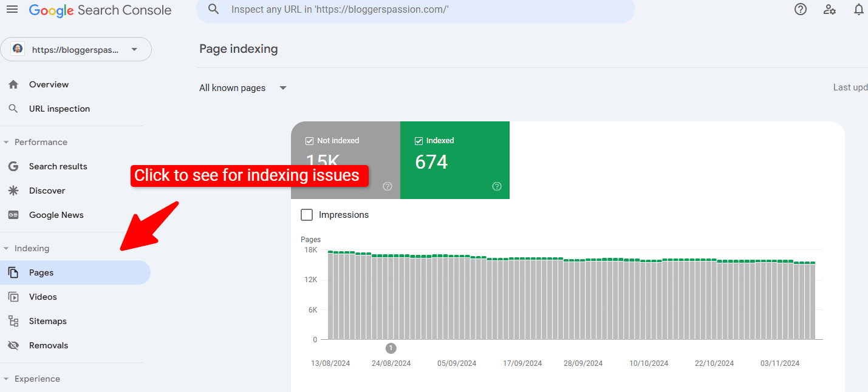This screenshot has width=868, height=392.
Task: Toggle the Indexed checkbox
Action: pyautogui.click(x=419, y=141)
